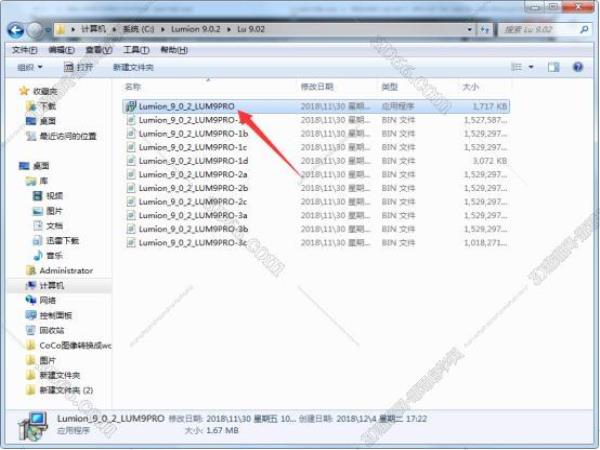The image size is (600, 450).
Task: Click the 应用程序 type cell
Action: coord(398,106)
